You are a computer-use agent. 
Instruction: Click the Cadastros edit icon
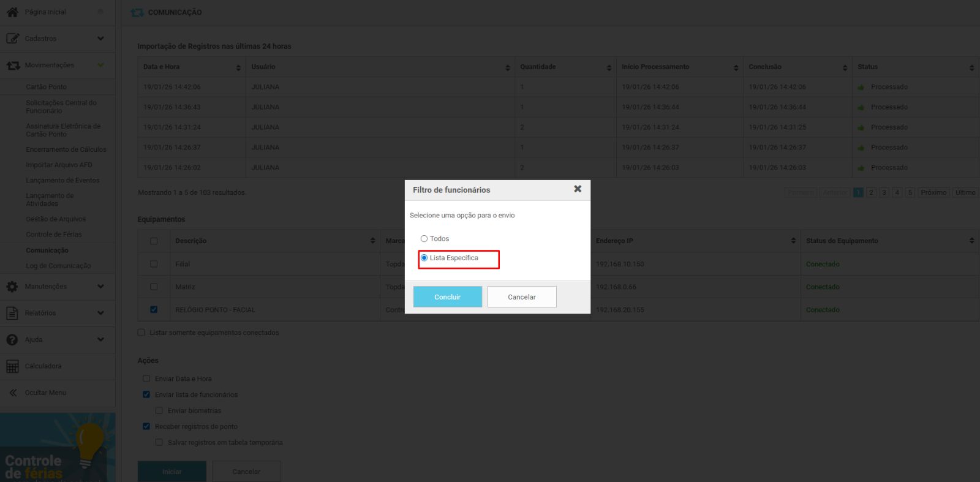[x=12, y=39]
